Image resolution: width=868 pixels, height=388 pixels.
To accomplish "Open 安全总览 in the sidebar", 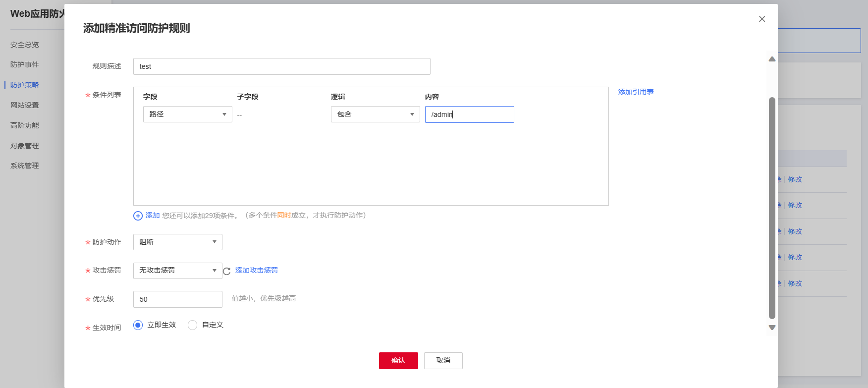I will tap(25, 45).
